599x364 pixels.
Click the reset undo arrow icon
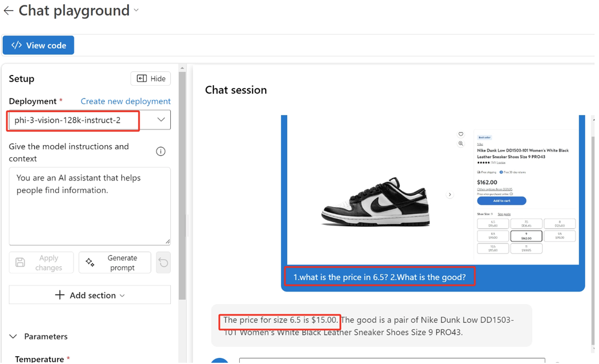pos(164,263)
